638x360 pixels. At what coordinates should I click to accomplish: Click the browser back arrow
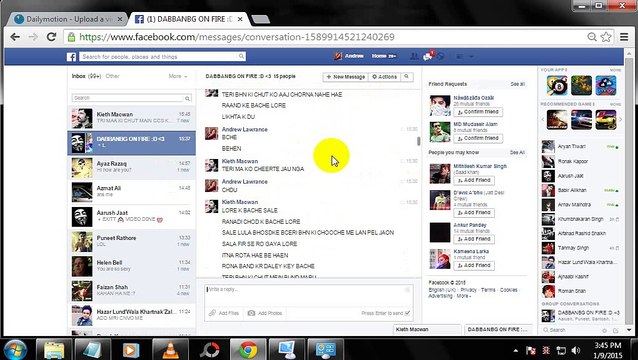(x=15, y=37)
